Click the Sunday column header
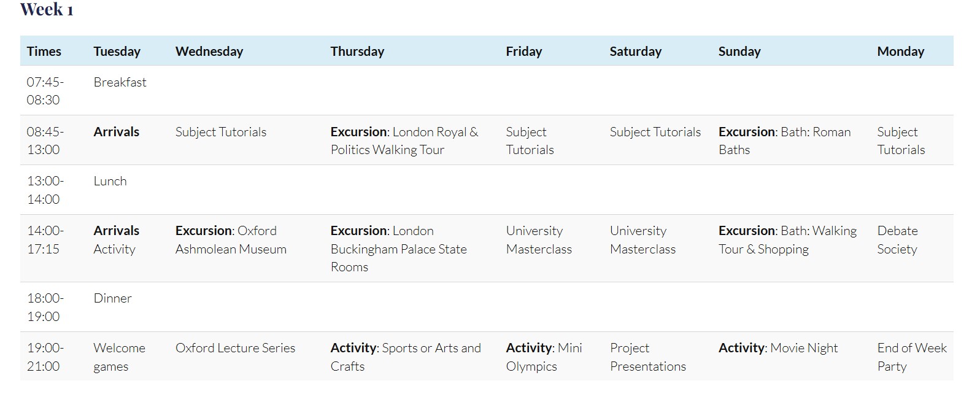980x394 pixels. [x=739, y=52]
